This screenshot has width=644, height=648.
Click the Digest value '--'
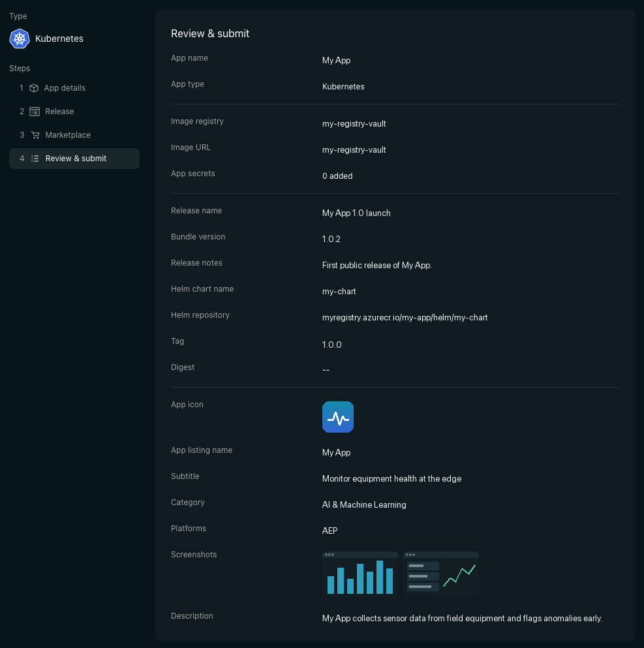pos(326,370)
